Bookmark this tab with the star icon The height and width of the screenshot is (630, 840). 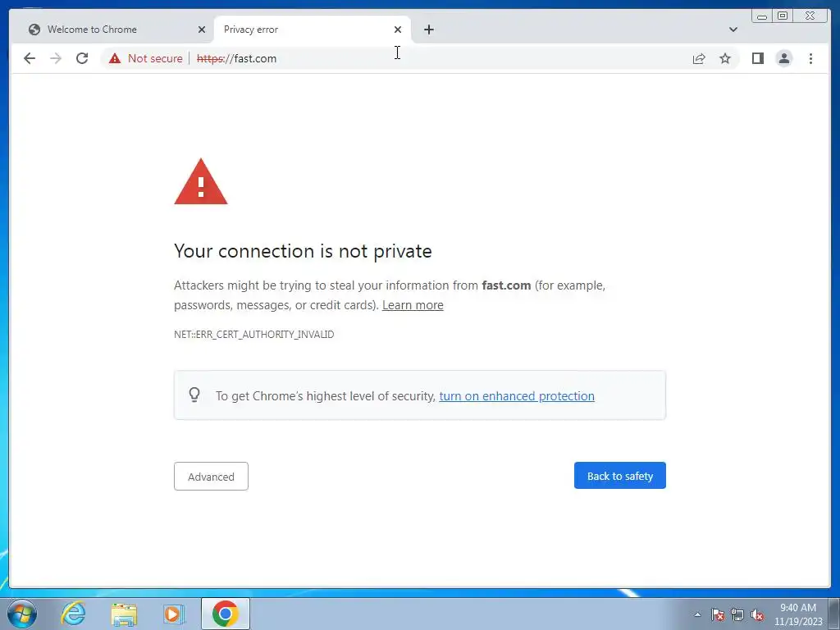725,58
